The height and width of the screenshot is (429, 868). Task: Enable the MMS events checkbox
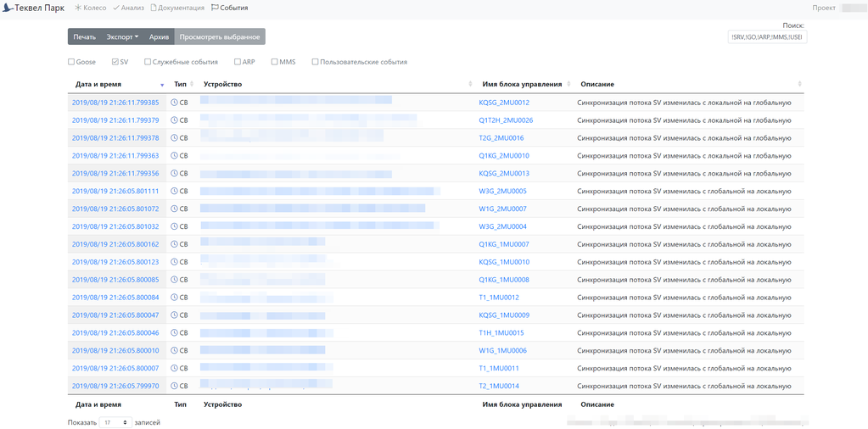pos(275,62)
